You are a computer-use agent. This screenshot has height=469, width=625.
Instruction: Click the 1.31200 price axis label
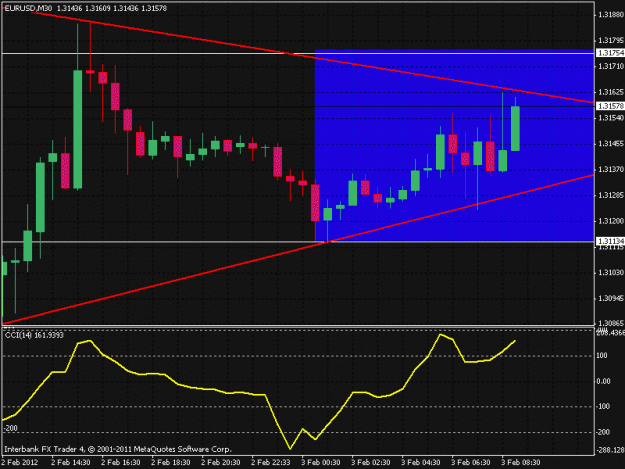pos(611,221)
